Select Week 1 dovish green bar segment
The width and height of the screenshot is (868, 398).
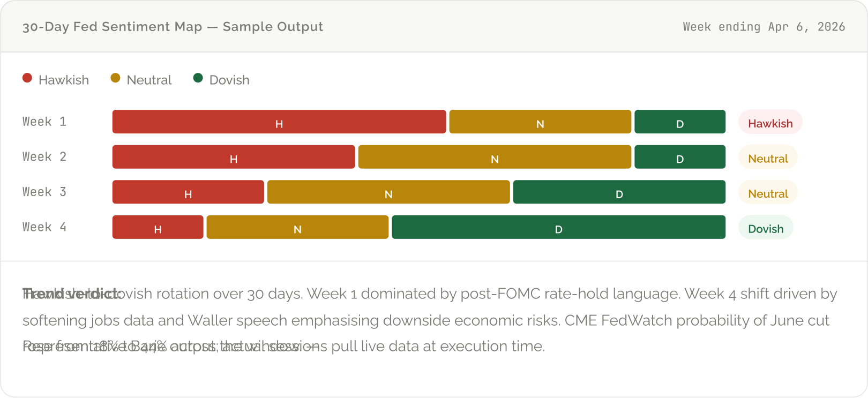pos(679,122)
